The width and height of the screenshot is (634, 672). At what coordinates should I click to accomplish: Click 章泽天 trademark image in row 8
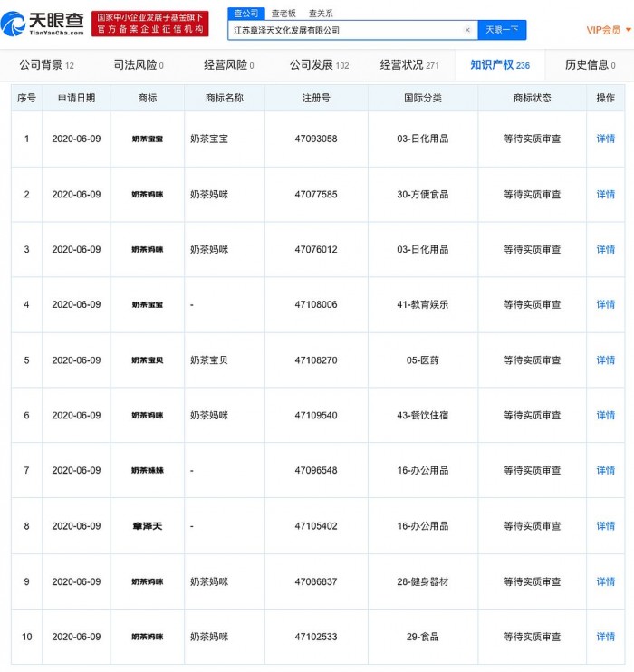[148, 526]
